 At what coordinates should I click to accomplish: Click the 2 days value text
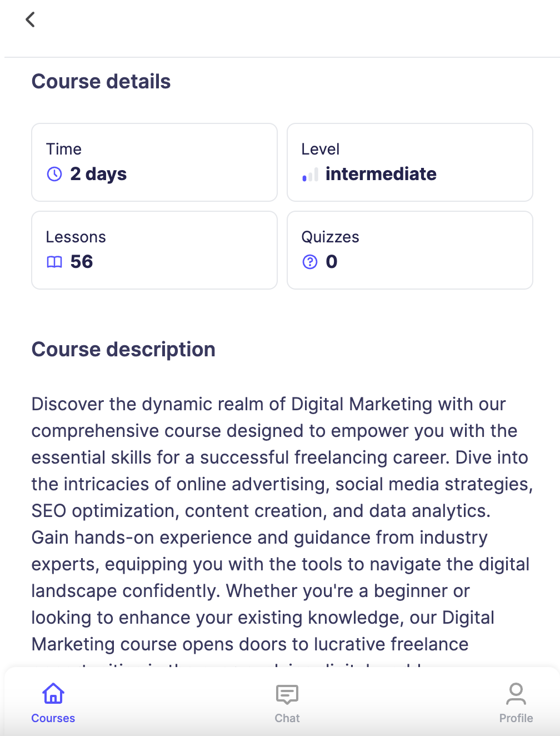click(x=98, y=174)
